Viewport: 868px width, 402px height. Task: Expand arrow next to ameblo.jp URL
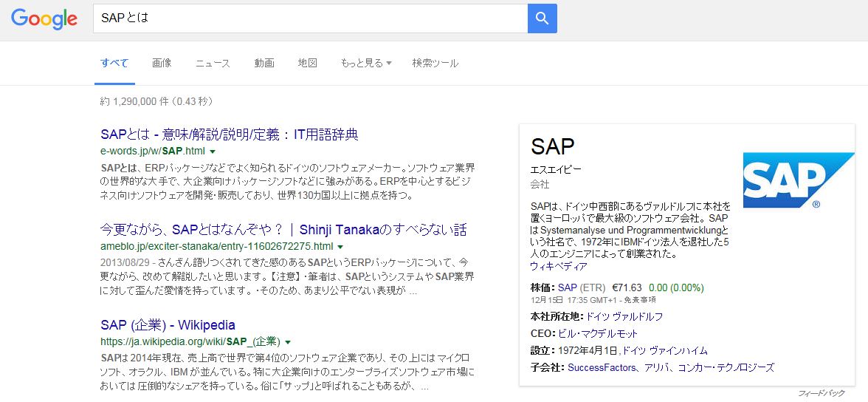tap(340, 247)
